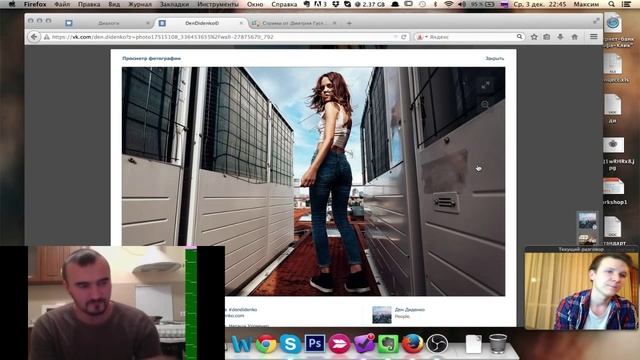This screenshot has width=640, height=360.
Task: Open the purple checkmark task app in dock
Action: tap(364, 344)
